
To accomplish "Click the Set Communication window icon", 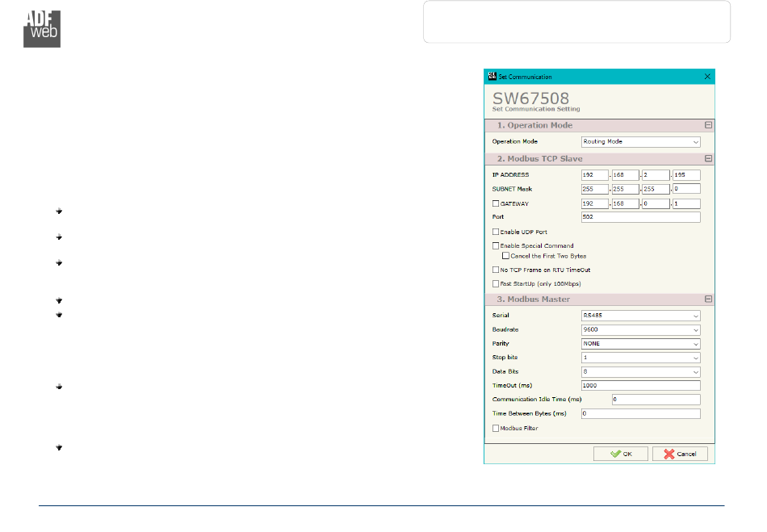I will pyautogui.click(x=492, y=76).
